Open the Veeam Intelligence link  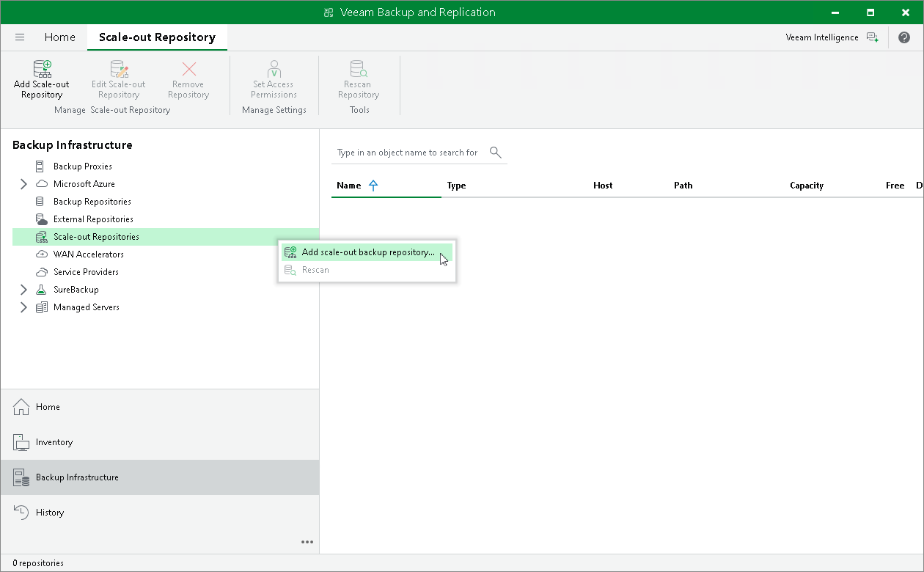[x=821, y=37]
